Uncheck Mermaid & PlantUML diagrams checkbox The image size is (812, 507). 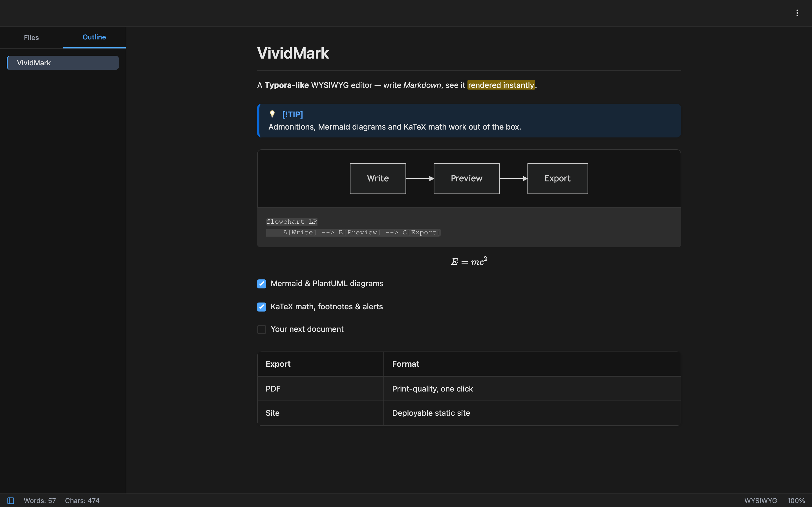[261, 284]
